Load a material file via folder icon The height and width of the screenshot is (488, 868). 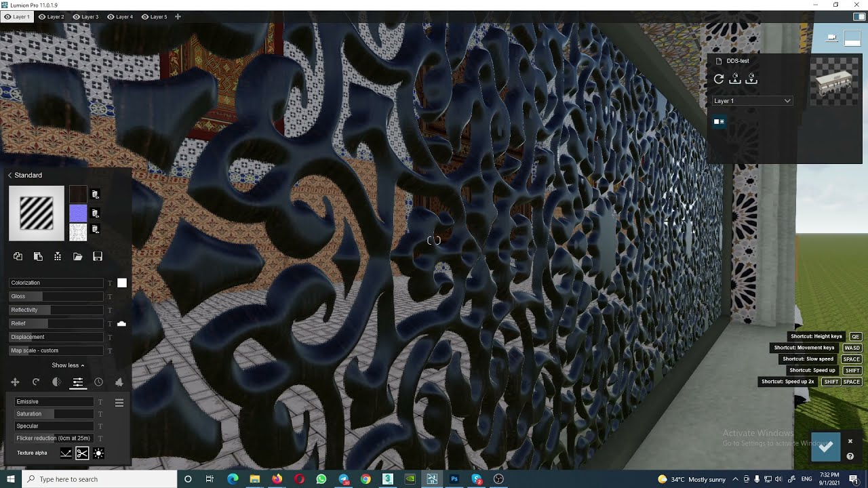[x=78, y=256]
